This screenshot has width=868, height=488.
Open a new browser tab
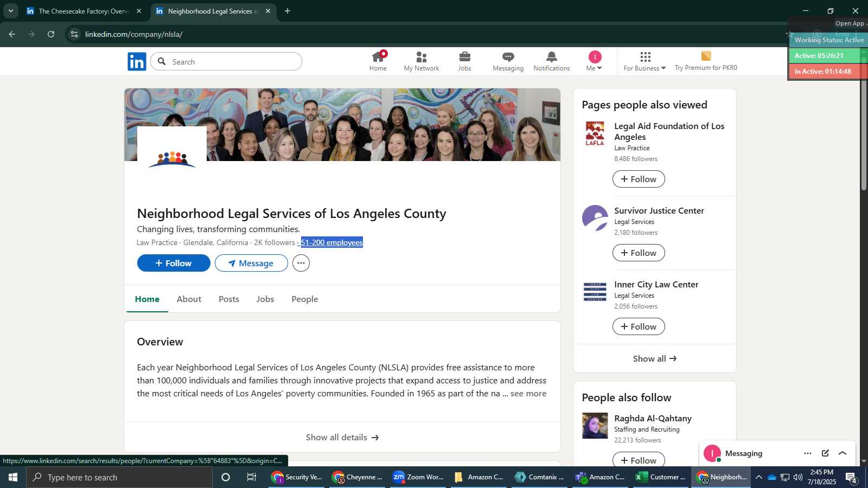coord(288,11)
